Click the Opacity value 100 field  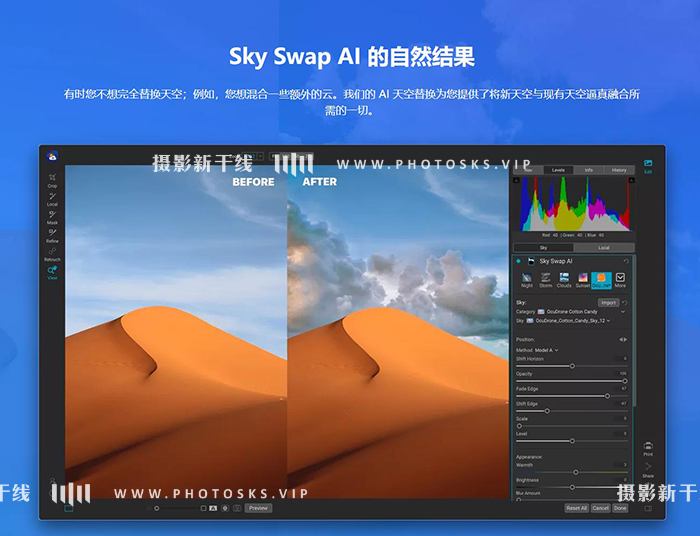coord(623,374)
